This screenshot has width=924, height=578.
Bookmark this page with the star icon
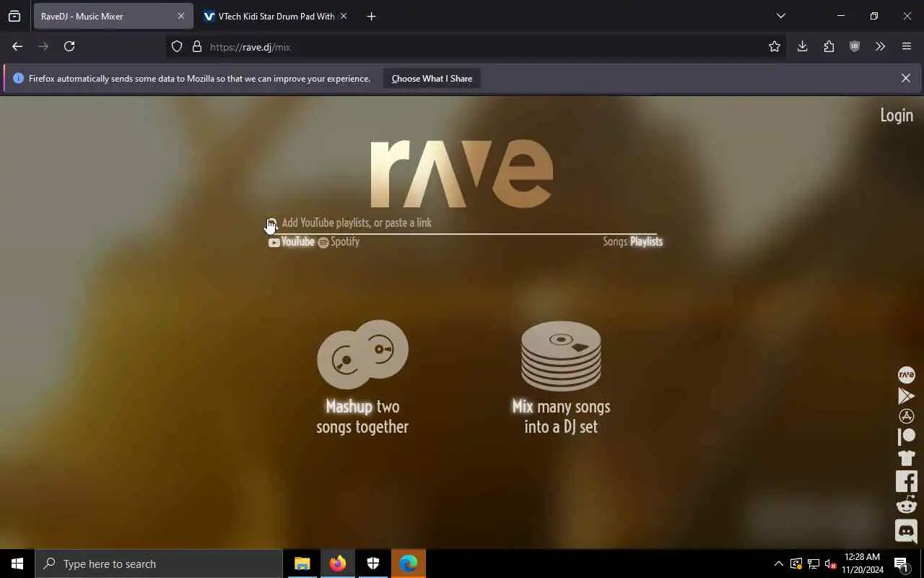click(x=775, y=46)
